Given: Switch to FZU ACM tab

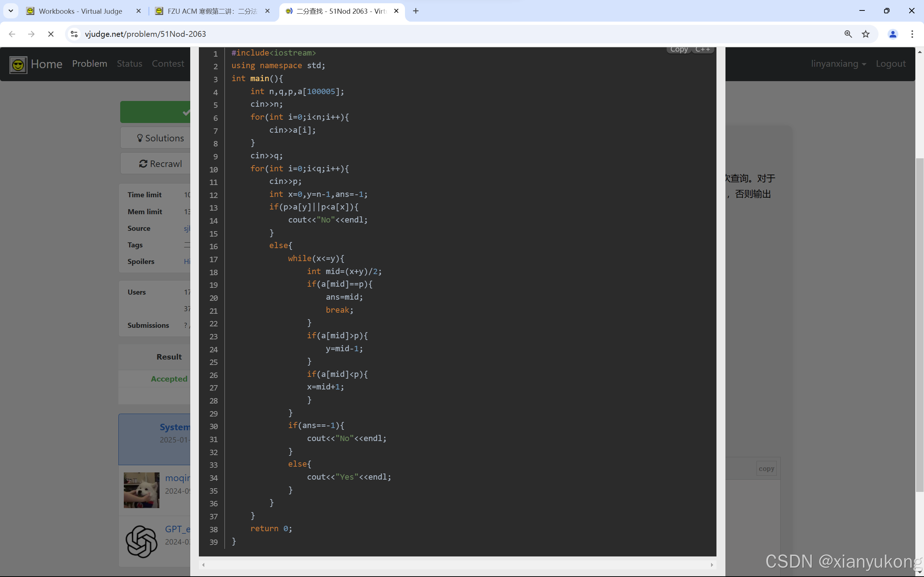Looking at the screenshot, I should click(212, 11).
